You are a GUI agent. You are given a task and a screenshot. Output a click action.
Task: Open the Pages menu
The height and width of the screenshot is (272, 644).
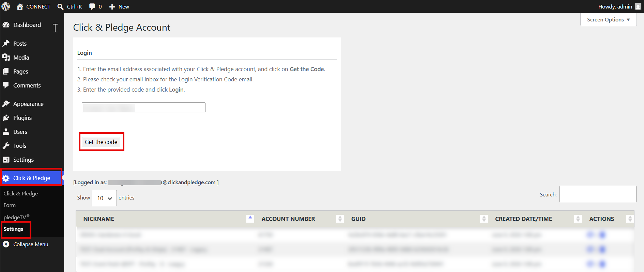tap(20, 71)
